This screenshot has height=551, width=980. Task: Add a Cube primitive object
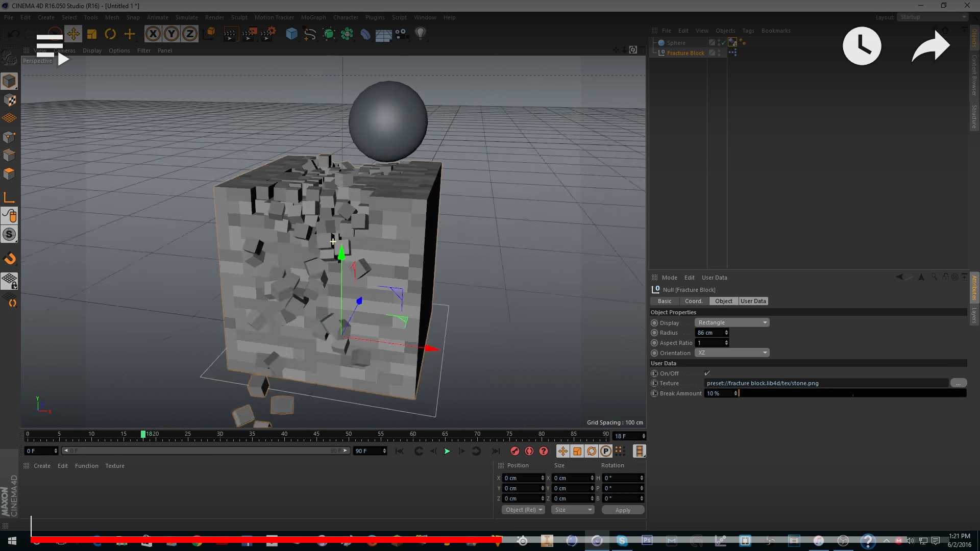pos(291,34)
